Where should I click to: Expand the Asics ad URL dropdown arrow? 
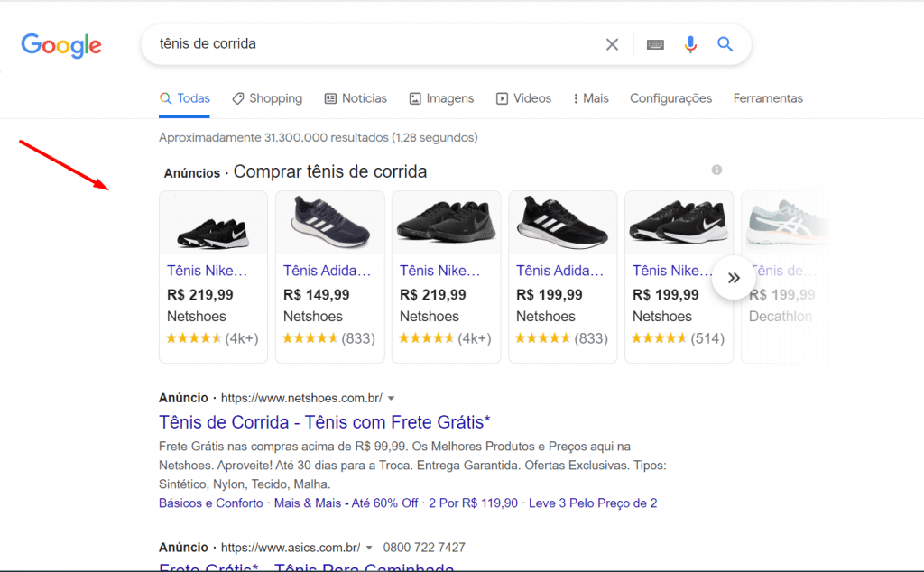(x=369, y=548)
